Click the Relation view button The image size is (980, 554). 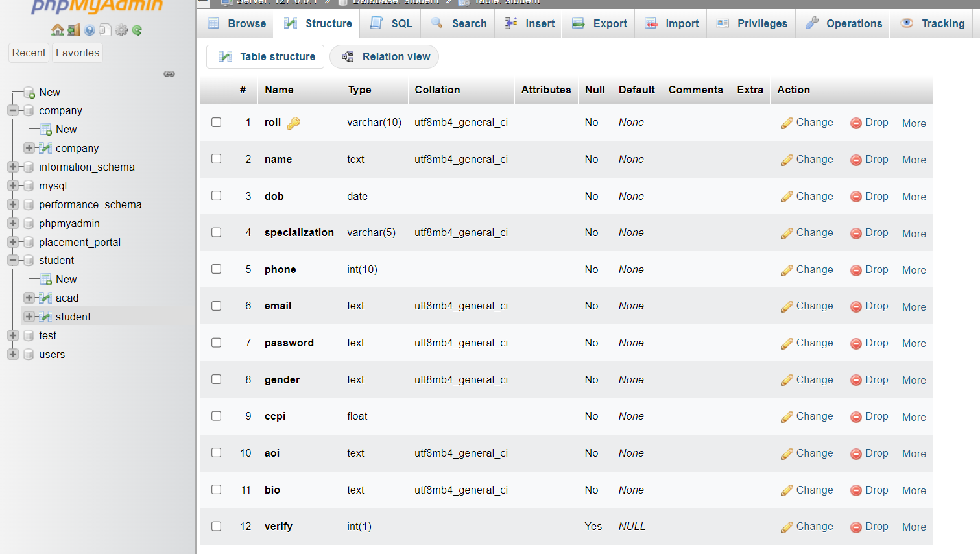pos(384,56)
